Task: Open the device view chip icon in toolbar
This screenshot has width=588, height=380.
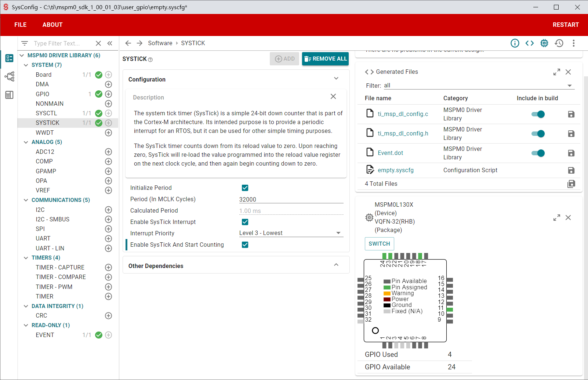Action: tap(544, 43)
